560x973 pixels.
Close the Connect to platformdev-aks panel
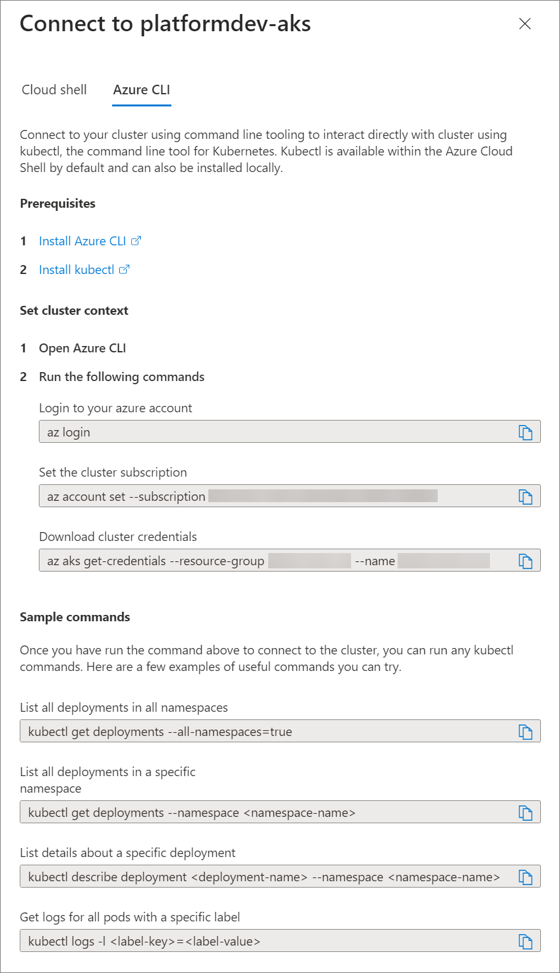click(x=525, y=24)
